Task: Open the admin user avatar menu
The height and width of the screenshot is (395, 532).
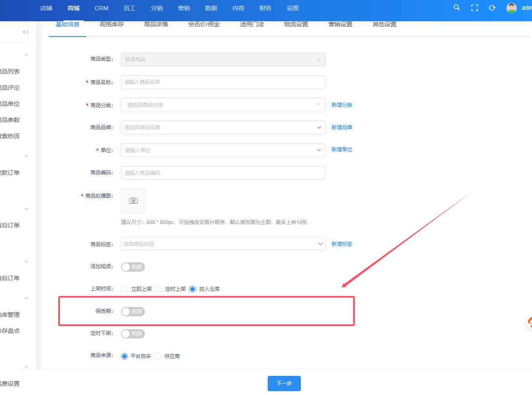Action: pos(512,8)
